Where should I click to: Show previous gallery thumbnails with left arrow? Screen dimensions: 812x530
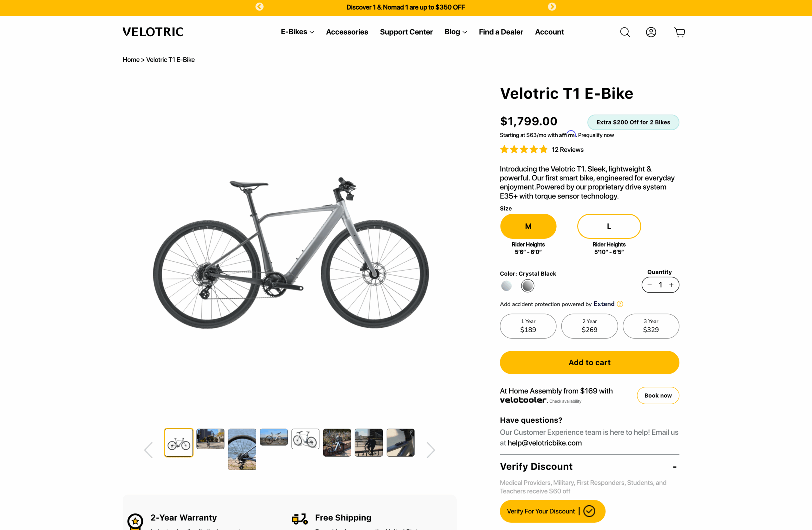(x=148, y=450)
